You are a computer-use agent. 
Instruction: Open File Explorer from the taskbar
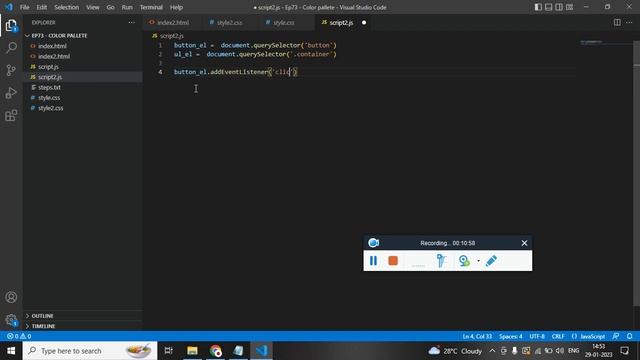pos(192,351)
